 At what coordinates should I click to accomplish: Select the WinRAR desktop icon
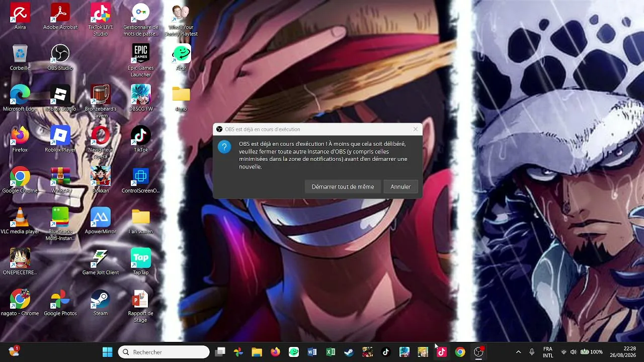[60, 180]
